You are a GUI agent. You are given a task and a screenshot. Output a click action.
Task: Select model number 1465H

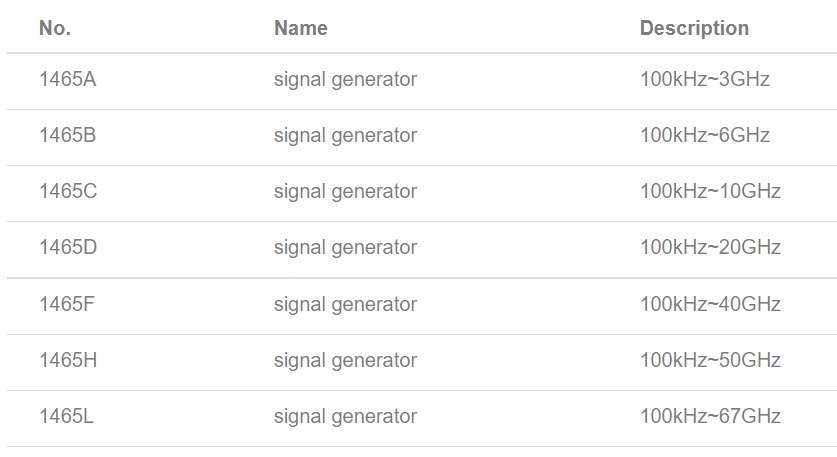[x=68, y=360]
